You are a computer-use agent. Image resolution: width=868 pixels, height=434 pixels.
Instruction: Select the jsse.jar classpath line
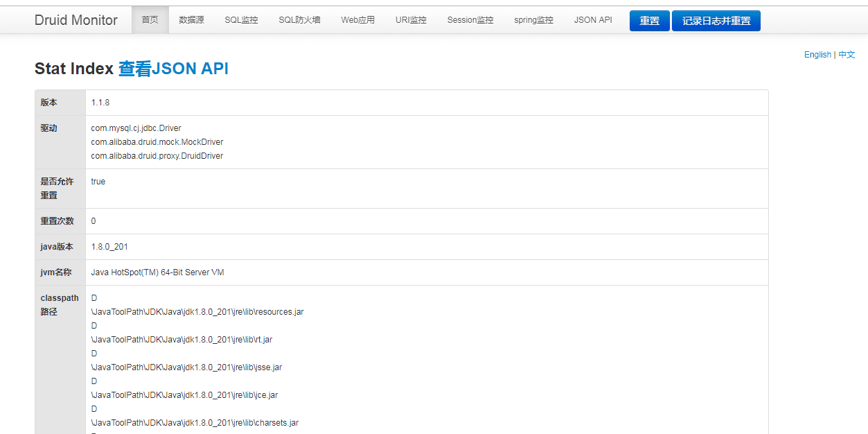tap(186, 367)
